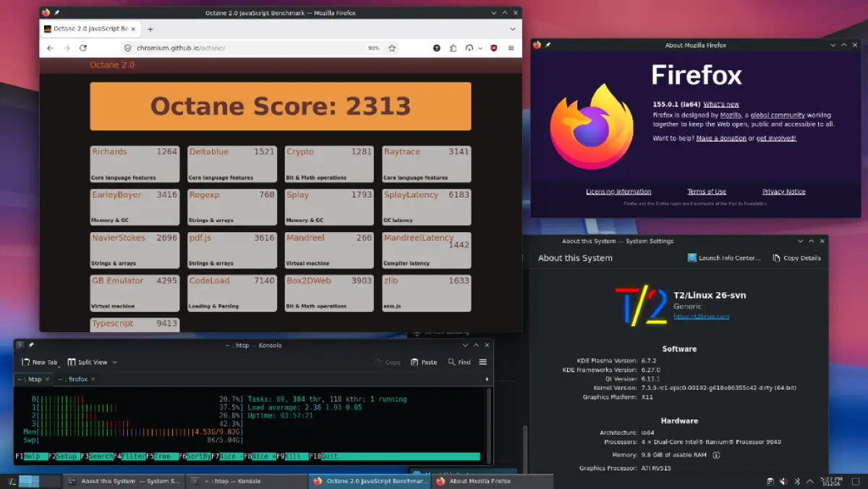Click the 90% zoom indicator in URL bar
Screen dimensions: 868x489
coord(374,48)
